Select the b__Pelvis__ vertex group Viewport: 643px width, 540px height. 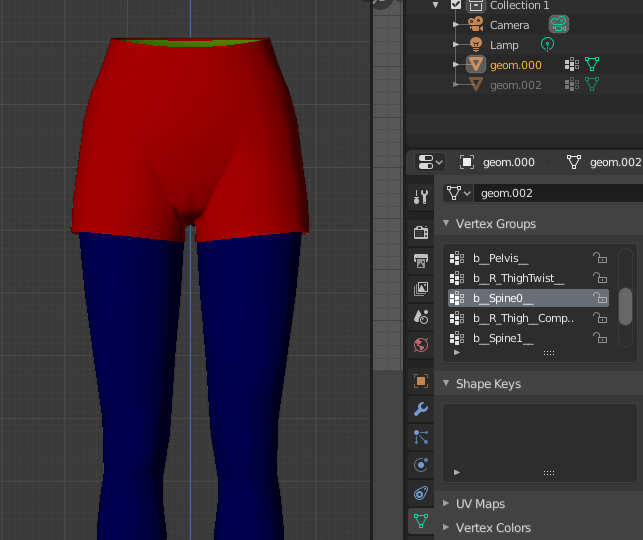point(528,258)
